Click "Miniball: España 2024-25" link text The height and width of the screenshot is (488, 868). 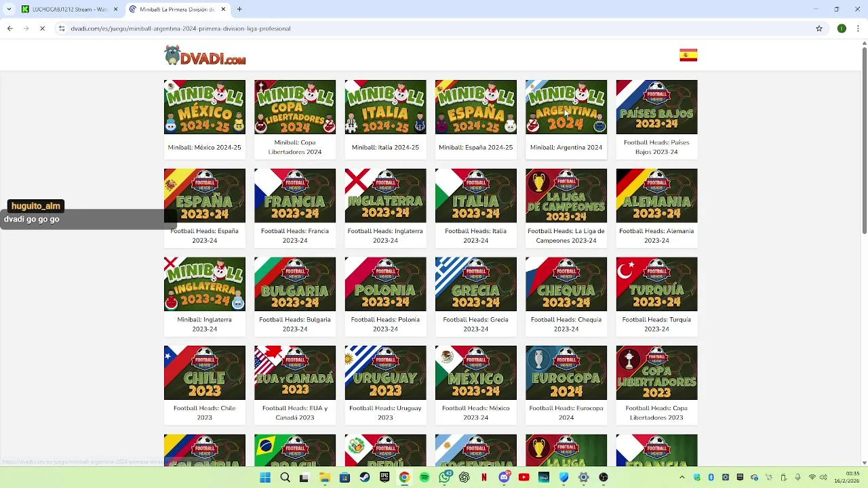click(476, 147)
